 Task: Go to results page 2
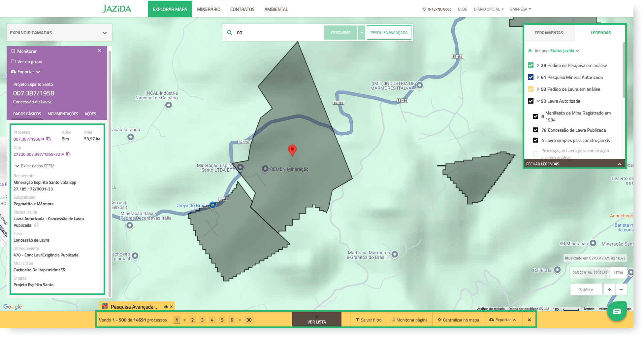click(193, 320)
